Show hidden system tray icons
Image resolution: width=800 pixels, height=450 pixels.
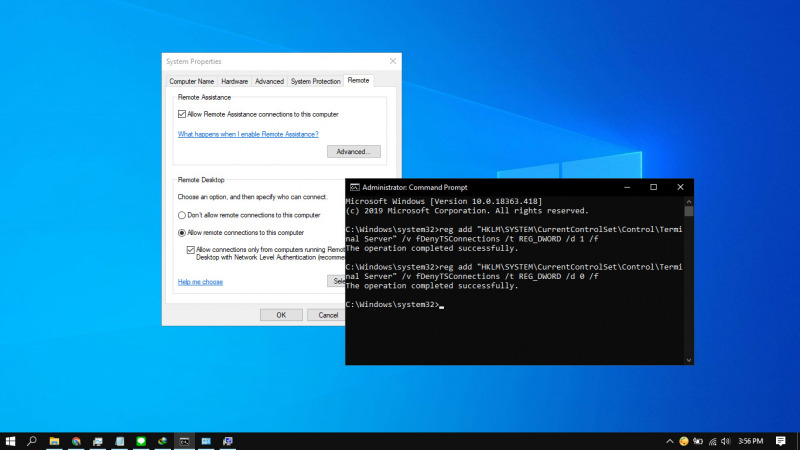coord(670,441)
